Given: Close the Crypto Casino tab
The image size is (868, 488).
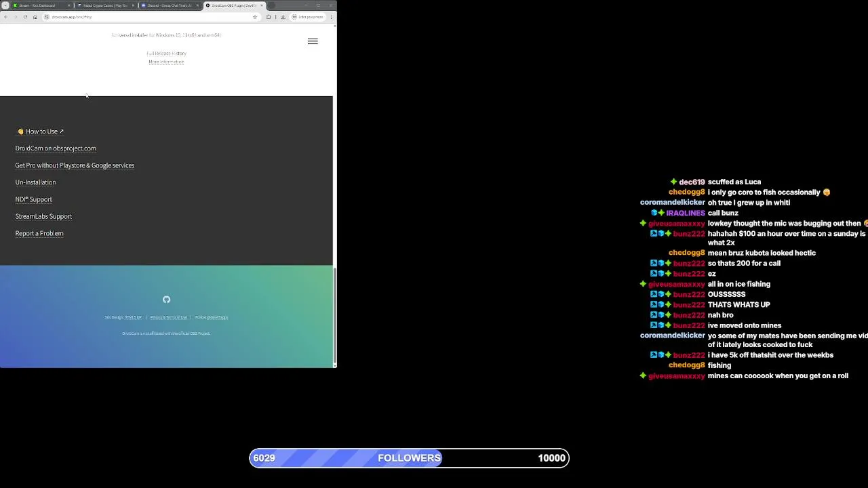Looking at the screenshot, I should pyautogui.click(x=134, y=5).
